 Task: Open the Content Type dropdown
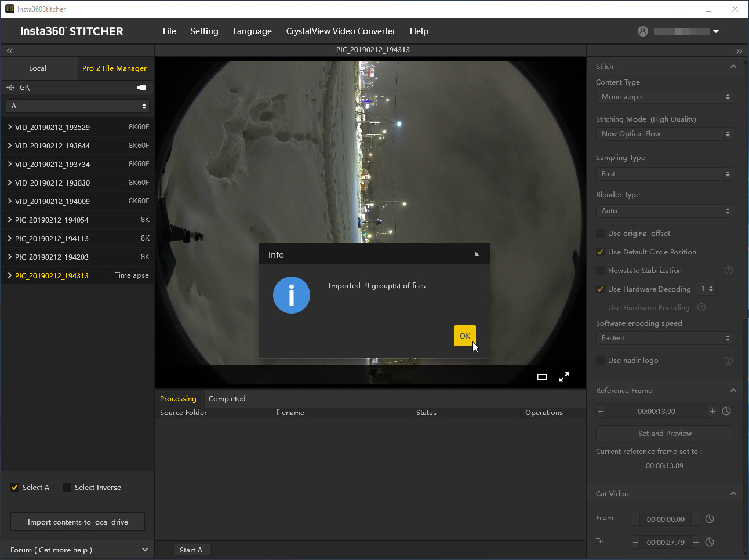[664, 97]
